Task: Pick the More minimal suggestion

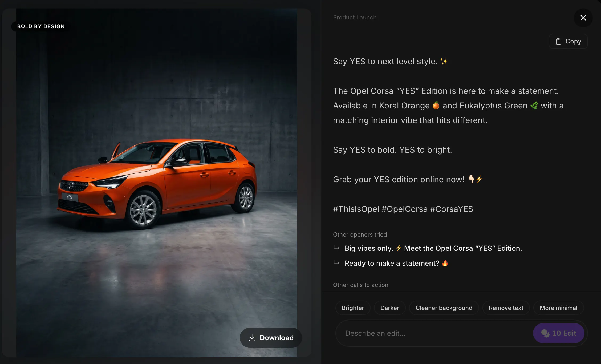Action: [x=559, y=308]
